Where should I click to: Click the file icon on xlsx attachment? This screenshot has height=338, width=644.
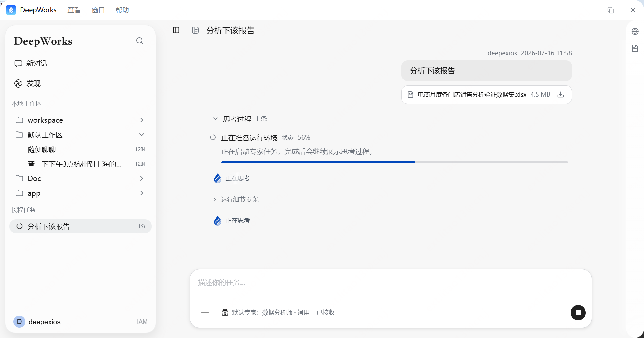click(x=410, y=95)
